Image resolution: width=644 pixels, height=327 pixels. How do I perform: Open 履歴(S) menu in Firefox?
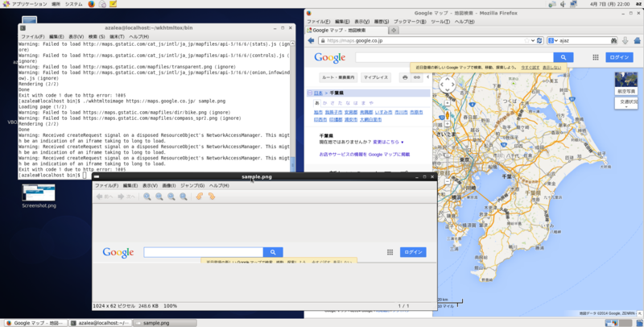tap(381, 22)
